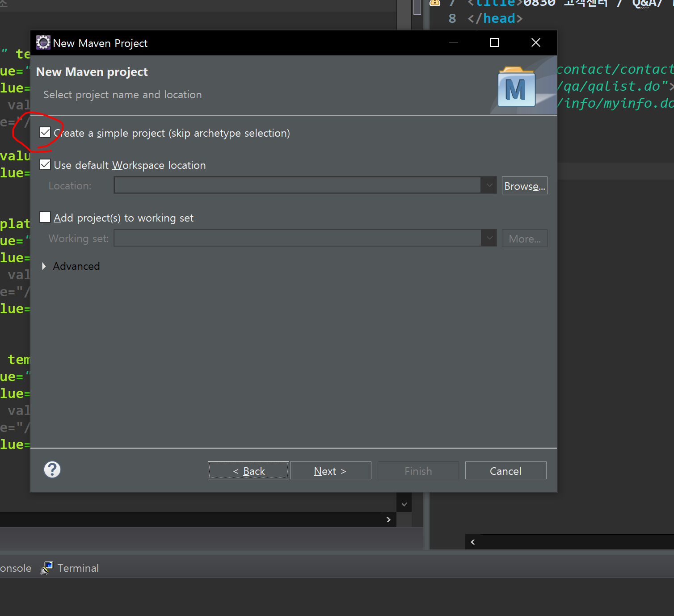Click the </head> line in right editor
Image resolution: width=674 pixels, height=616 pixels.
pyautogui.click(x=495, y=18)
